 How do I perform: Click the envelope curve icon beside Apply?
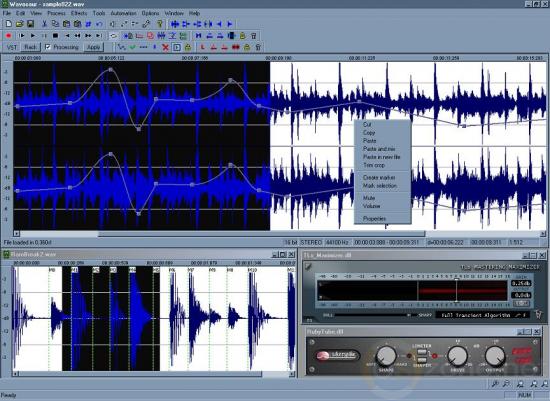tap(121, 47)
